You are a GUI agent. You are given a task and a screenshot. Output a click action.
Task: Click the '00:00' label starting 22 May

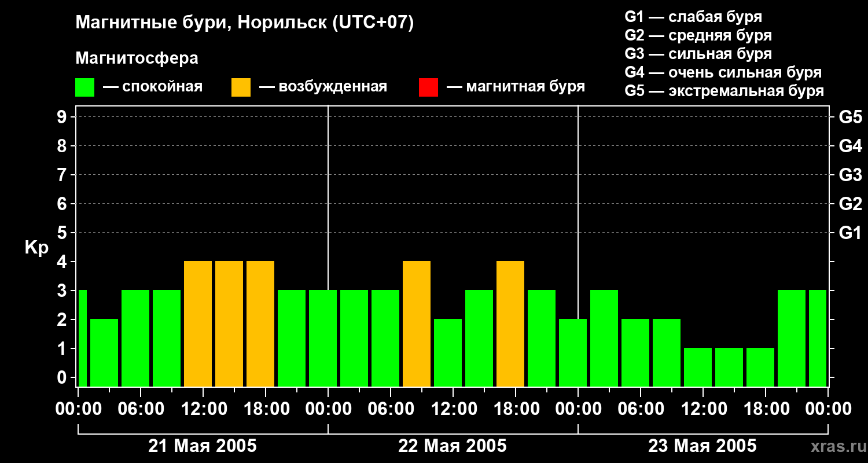tap(328, 409)
